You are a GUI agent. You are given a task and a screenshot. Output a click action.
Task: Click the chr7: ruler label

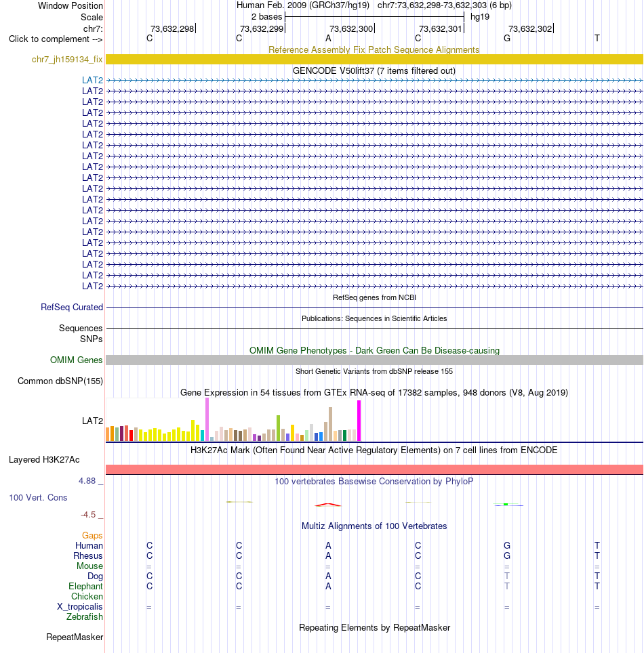point(93,28)
